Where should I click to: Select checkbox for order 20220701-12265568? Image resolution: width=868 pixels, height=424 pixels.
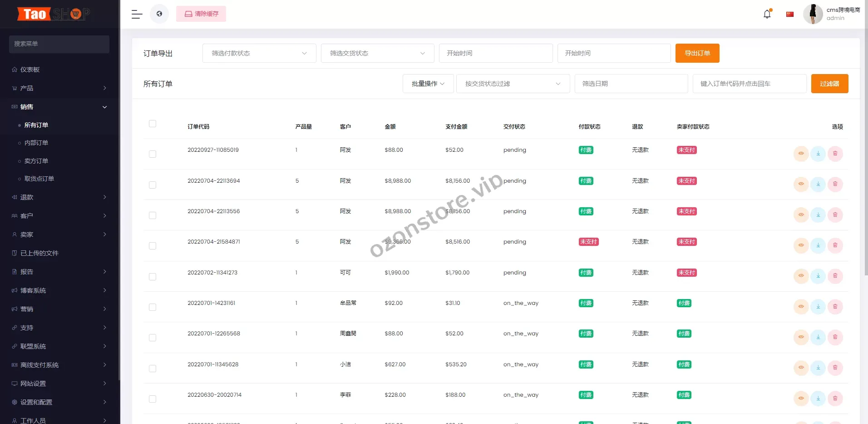pos(153,338)
